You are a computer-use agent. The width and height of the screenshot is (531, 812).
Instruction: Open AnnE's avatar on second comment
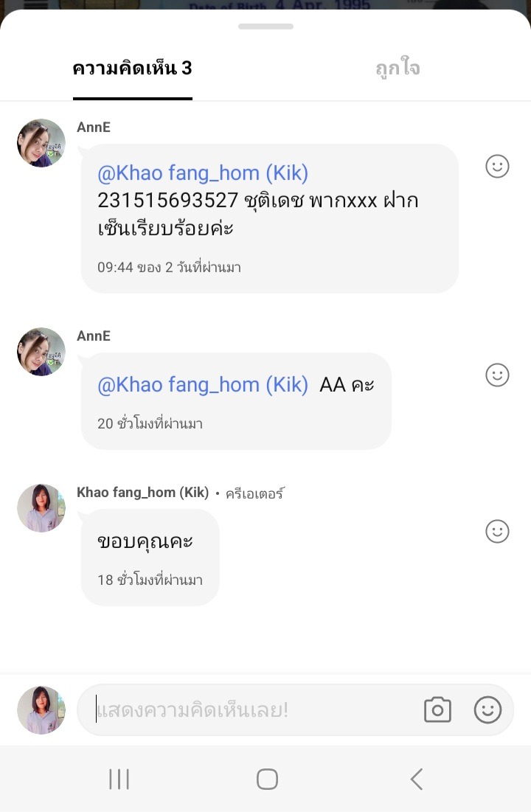(41, 352)
